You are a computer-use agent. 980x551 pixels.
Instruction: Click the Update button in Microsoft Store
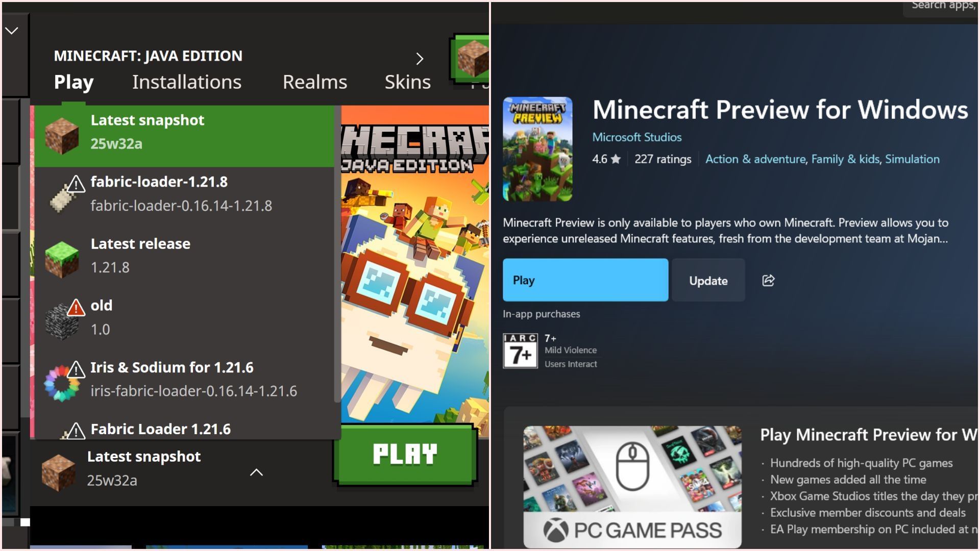pos(708,280)
